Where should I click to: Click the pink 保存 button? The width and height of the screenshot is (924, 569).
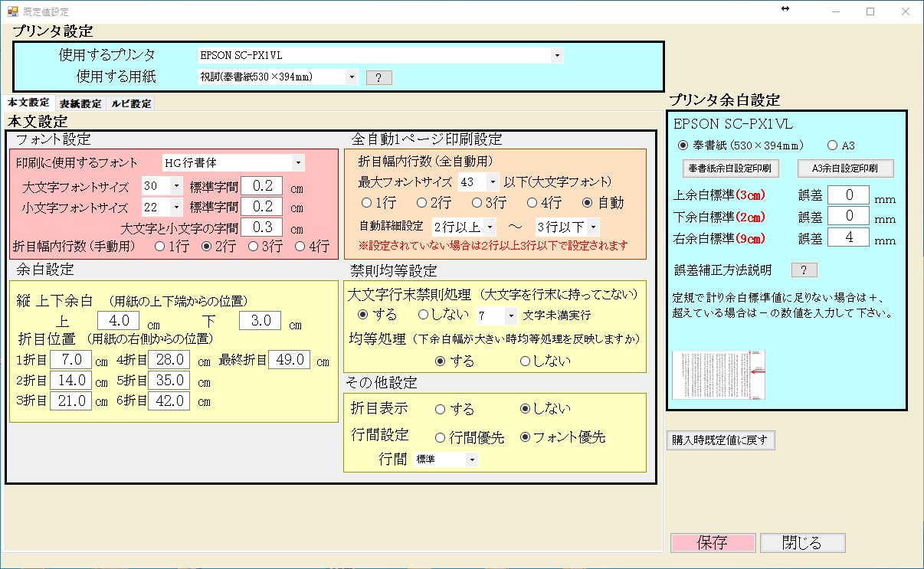pos(713,543)
